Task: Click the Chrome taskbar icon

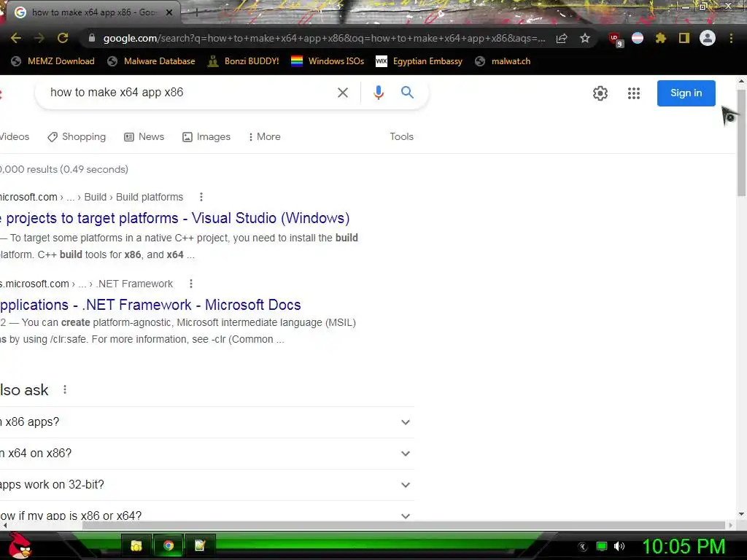Action: tap(169, 545)
